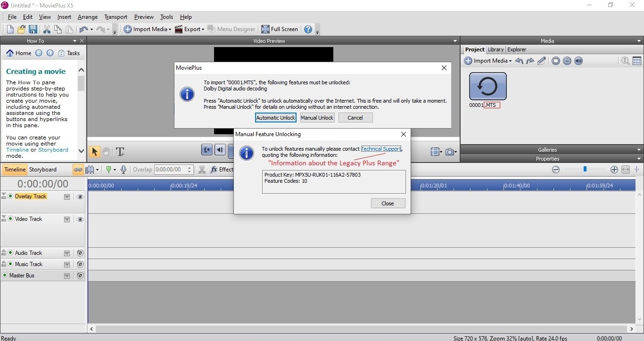This screenshot has height=341, width=644.
Task: Open toolbar Import Media dropdown
Action: [170, 30]
